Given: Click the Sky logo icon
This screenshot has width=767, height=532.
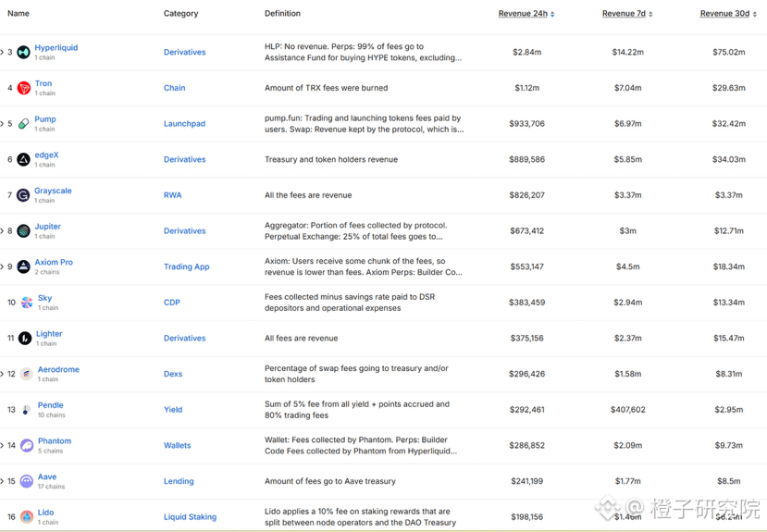Looking at the screenshot, I should click(x=27, y=303).
